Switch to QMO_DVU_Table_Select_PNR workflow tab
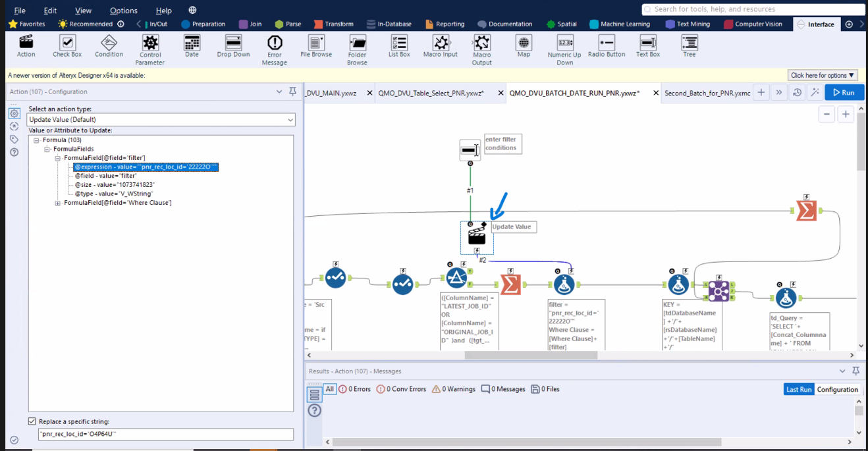The height and width of the screenshot is (451, 868). point(431,93)
